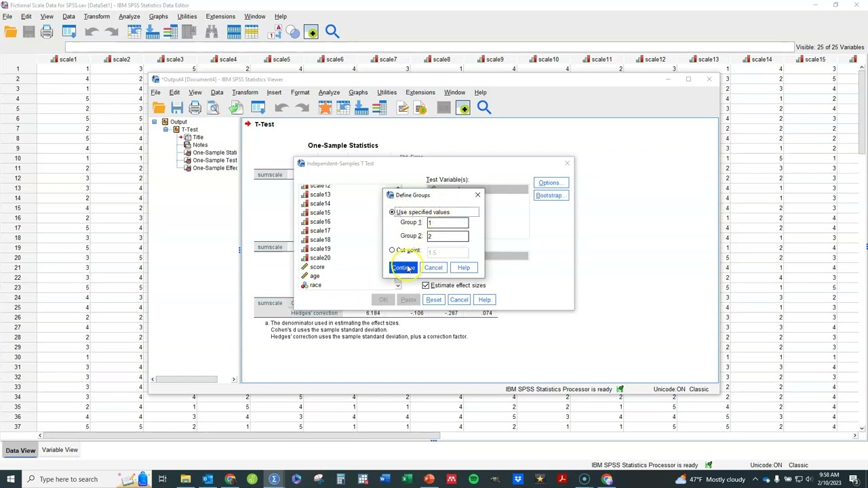Select the race variable in the list

click(315, 285)
